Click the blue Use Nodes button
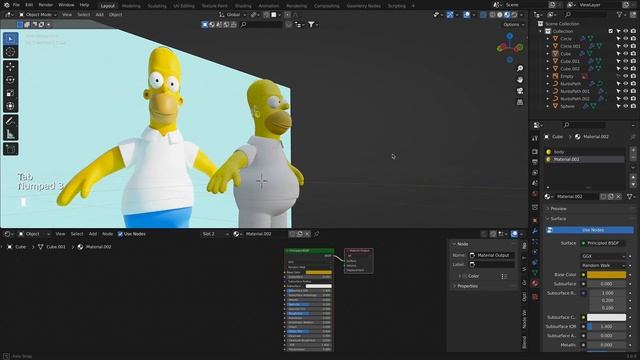 click(590, 230)
